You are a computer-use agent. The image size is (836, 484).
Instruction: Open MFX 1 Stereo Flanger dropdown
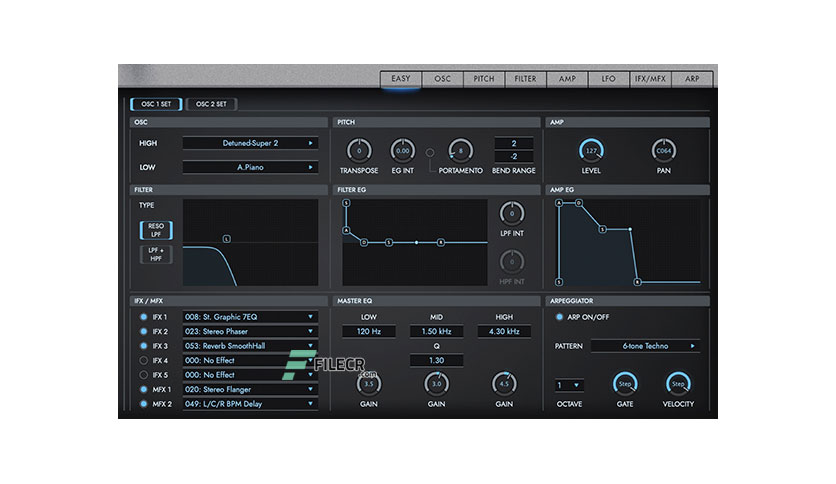[250, 390]
